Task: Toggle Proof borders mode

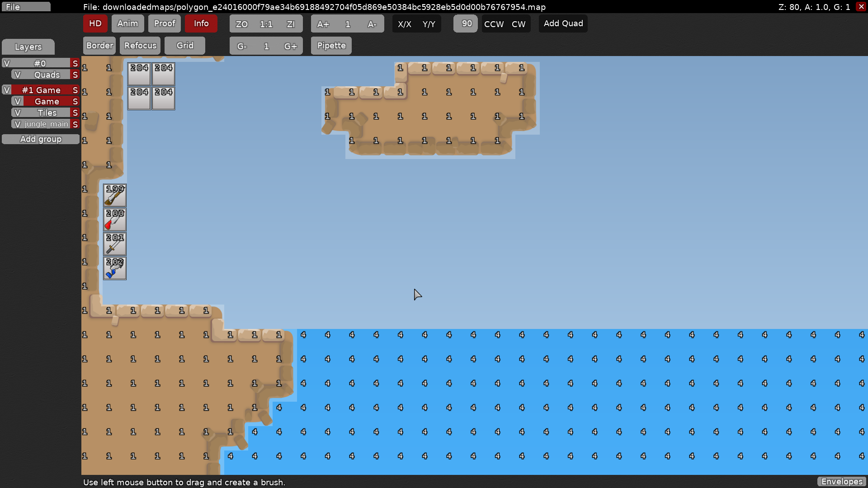Action: coord(165,23)
